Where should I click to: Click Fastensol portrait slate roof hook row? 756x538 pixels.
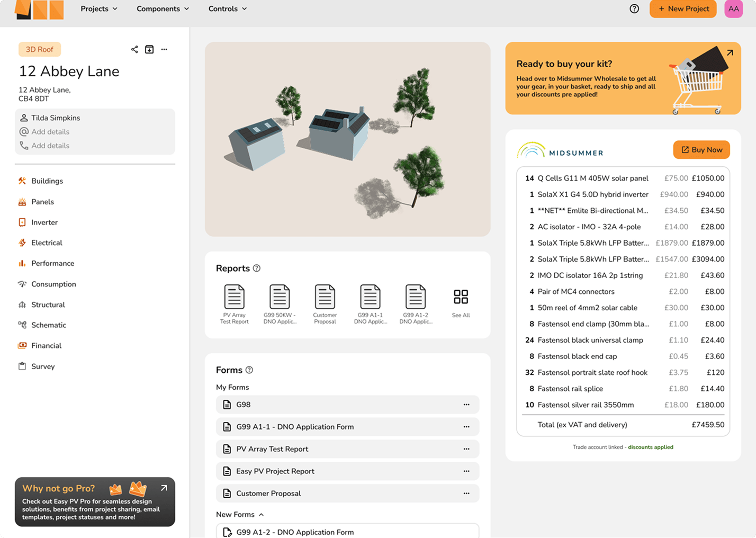[x=624, y=372]
